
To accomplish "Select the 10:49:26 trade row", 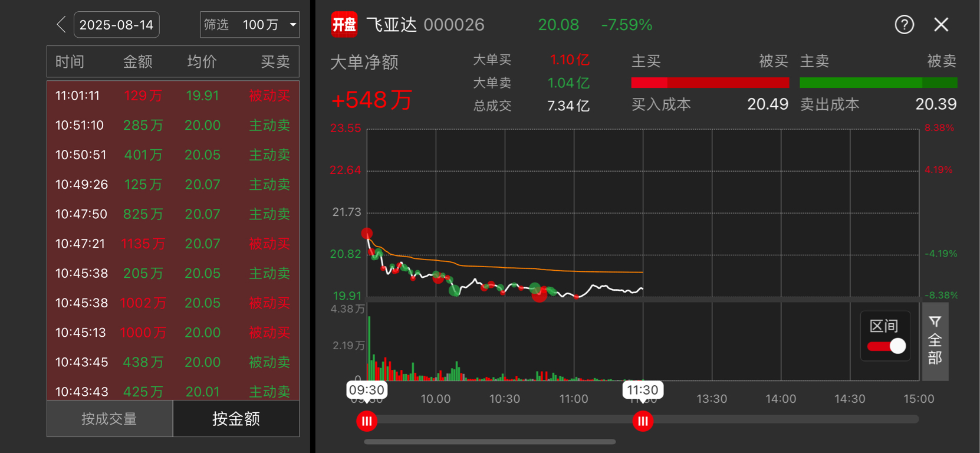I will (x=173, y=185).
